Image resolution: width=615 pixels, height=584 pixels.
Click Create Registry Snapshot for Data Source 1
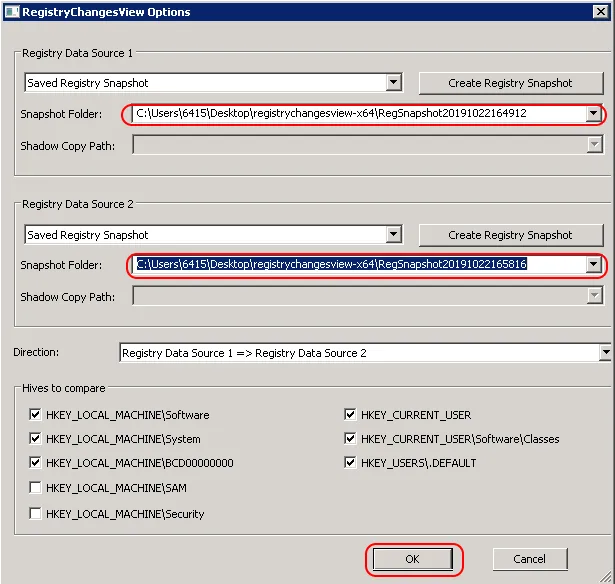click(510, 83)
